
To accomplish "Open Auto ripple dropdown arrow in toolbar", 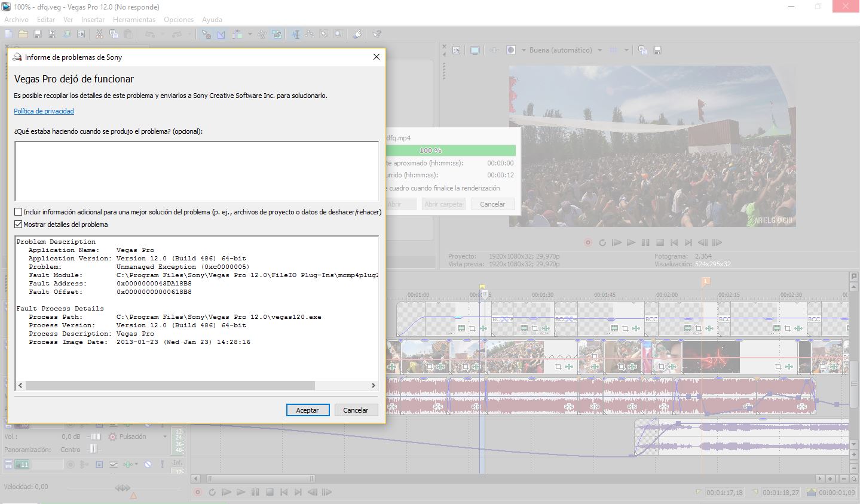I will [250, 34].
